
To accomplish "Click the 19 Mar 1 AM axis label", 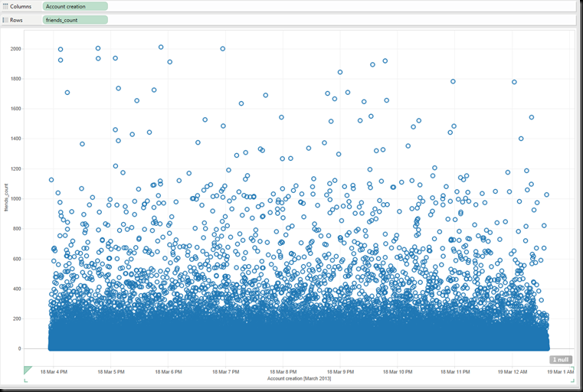I will (x=560, y=371).
